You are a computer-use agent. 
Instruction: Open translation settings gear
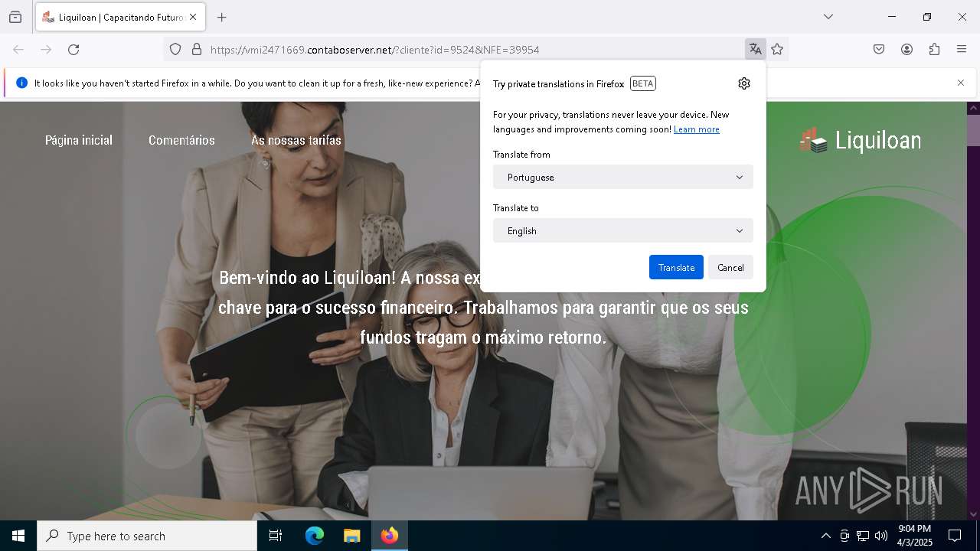(x=744, y=83)
